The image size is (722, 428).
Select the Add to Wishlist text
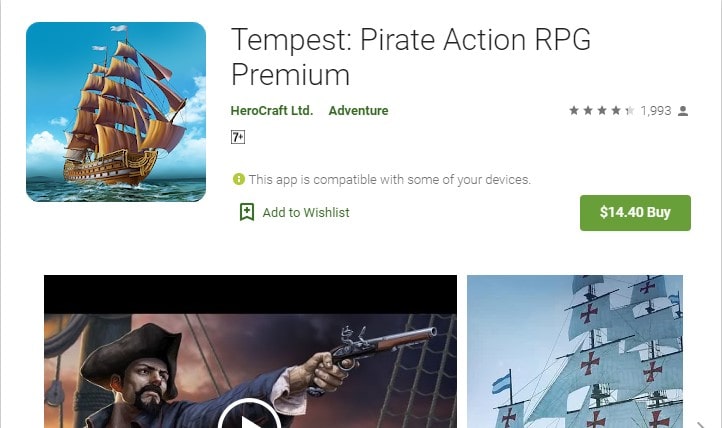(306, 213)
